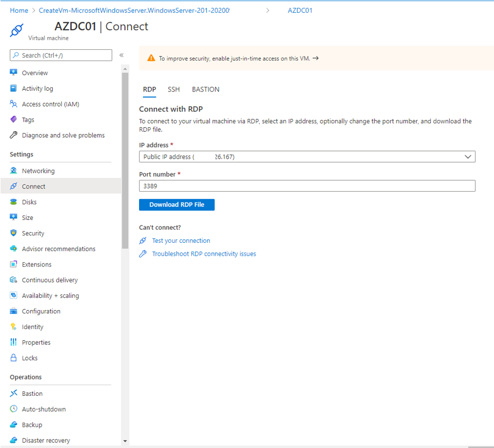Click the Properties bars icon
This screenshot has height=448, width=494.
[x=13, y=342]
